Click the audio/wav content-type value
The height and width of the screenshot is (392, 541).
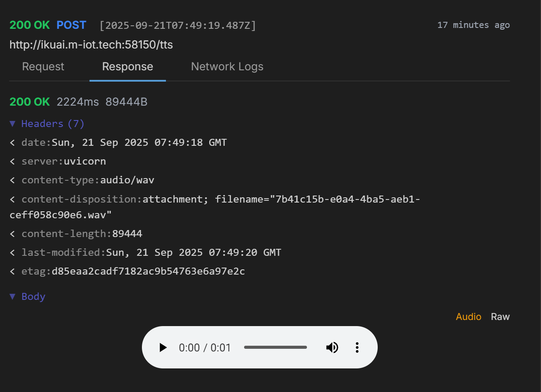point(127,180)
